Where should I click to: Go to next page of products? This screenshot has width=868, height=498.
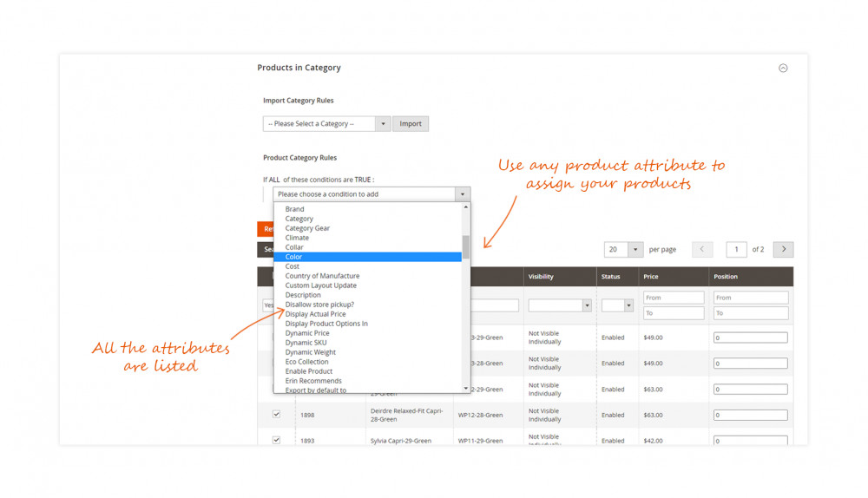point(783,249)
